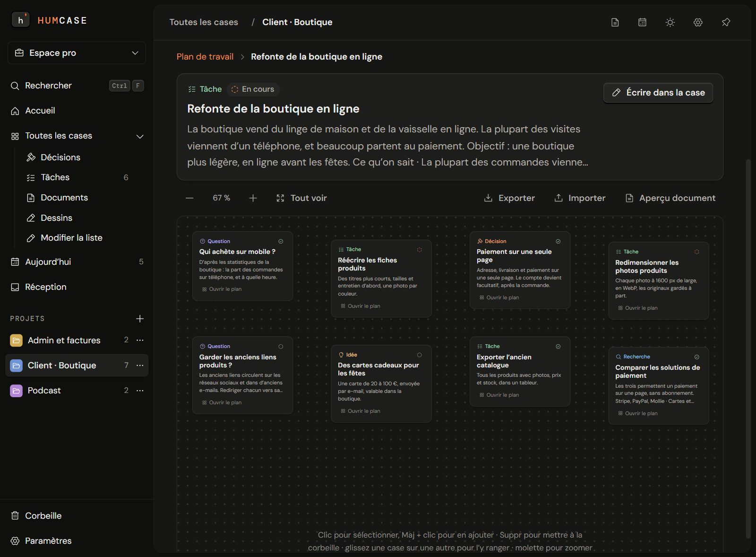Add a new project with plus icon

tap(140, 319)
